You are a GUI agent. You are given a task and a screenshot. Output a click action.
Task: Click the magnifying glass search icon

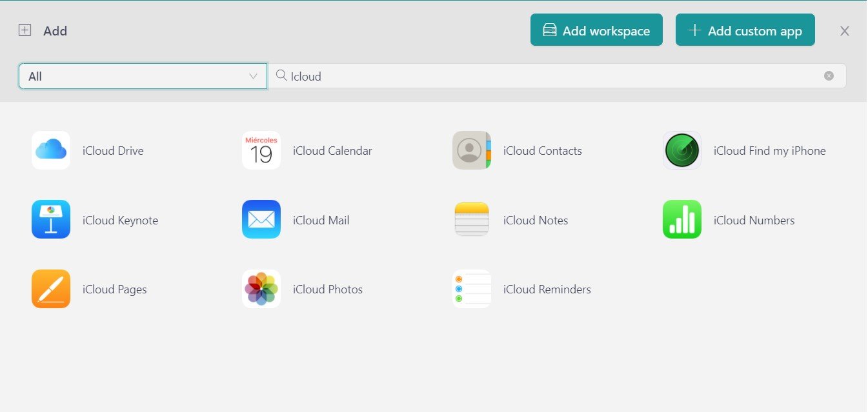pyautogui.click(x=281, y=75)
